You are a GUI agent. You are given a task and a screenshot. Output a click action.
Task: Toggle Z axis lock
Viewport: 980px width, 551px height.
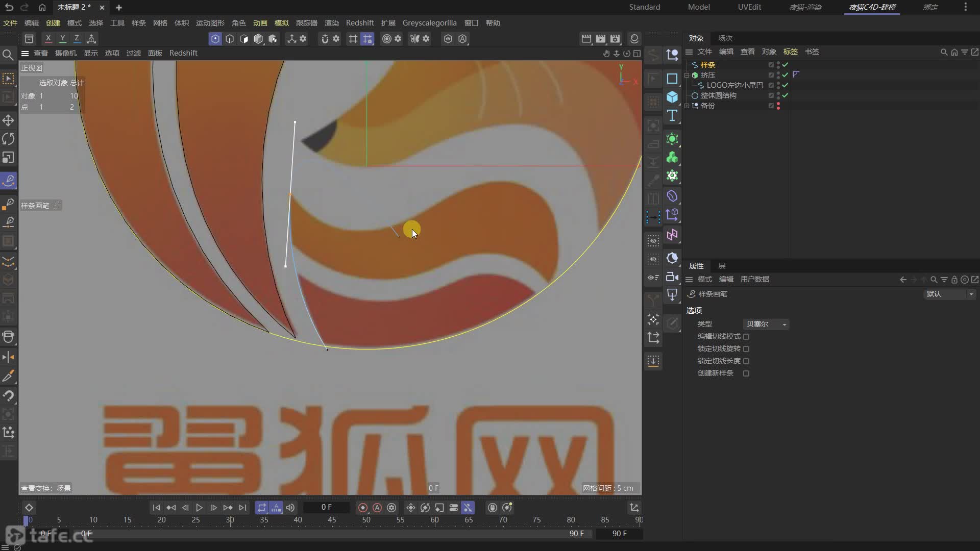pyautogui.click(x=77, y=39)
